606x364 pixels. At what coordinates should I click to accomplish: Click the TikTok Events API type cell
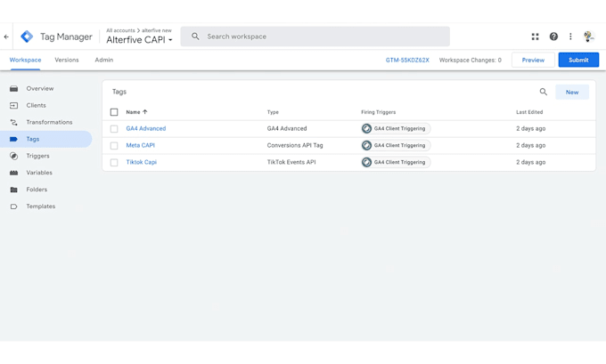click(291, 162)
